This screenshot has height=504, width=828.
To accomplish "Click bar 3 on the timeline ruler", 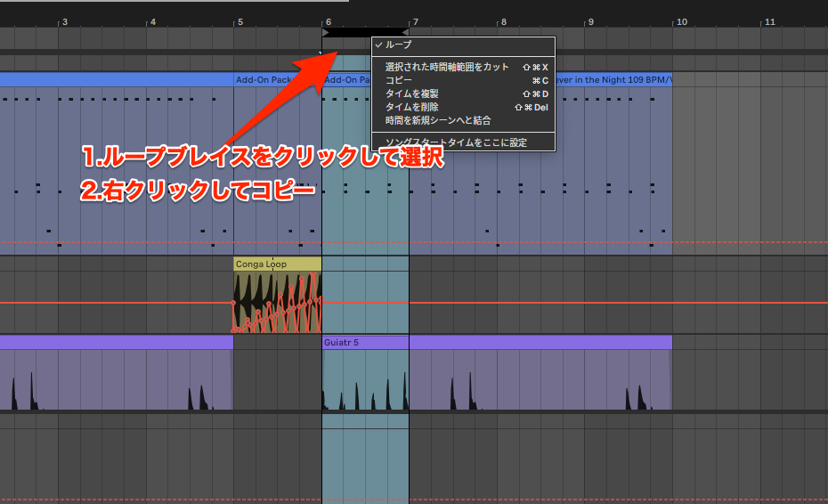I will (x=62, y=20).
